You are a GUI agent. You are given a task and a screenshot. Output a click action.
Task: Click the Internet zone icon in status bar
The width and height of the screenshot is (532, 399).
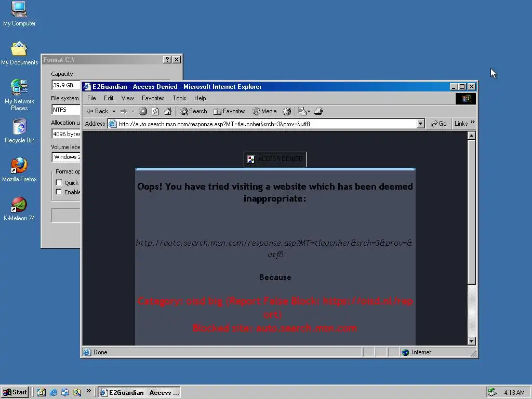(405, 352)
